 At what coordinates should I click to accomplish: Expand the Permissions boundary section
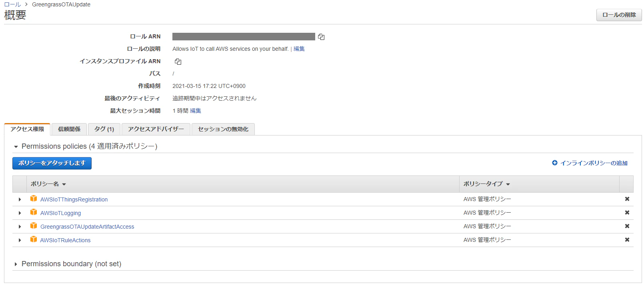(x=16, y=264)
